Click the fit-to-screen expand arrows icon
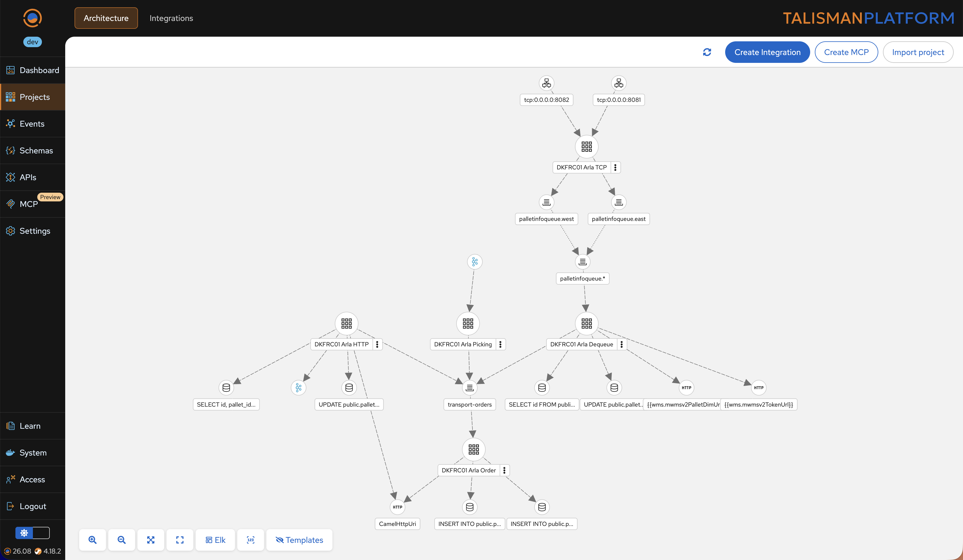Image resolution: width=963 pixels, height=560 pixels. click(x=151, y=540)
